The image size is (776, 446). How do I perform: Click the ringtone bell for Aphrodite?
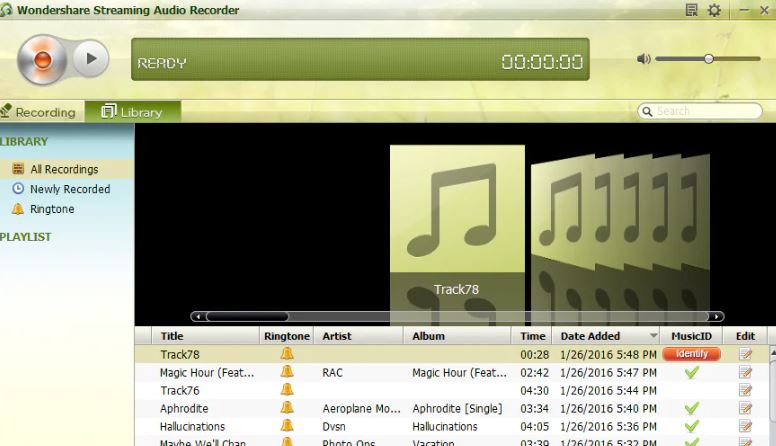pos(287,408)
